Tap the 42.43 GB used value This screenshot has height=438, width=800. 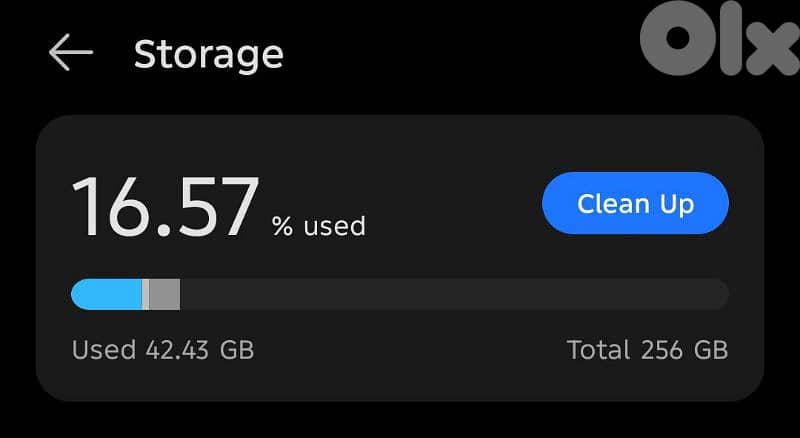point(199,350)
